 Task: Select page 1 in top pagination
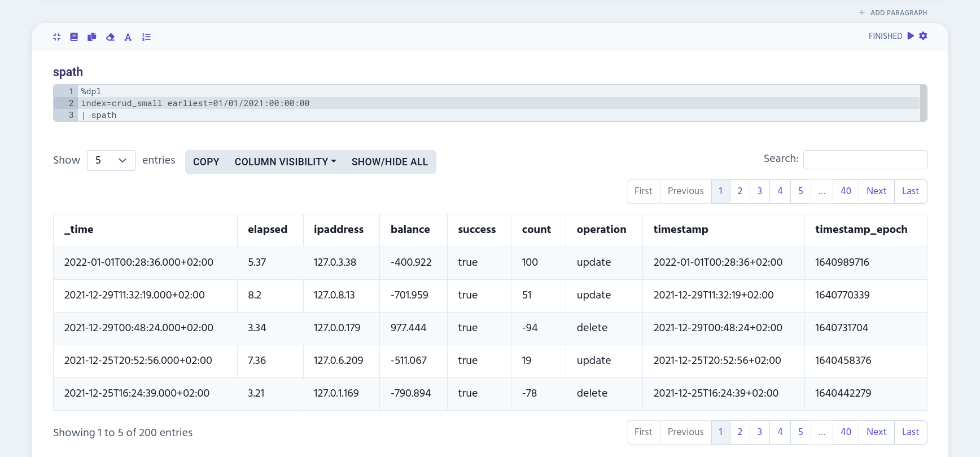click(x=720, y=191)
